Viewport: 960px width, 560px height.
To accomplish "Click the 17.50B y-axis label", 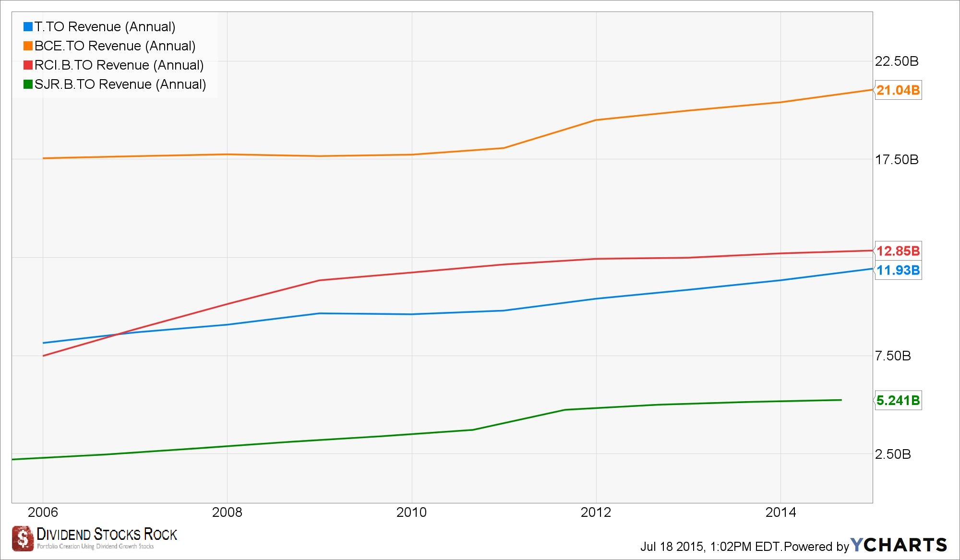I will coord(897,160).
